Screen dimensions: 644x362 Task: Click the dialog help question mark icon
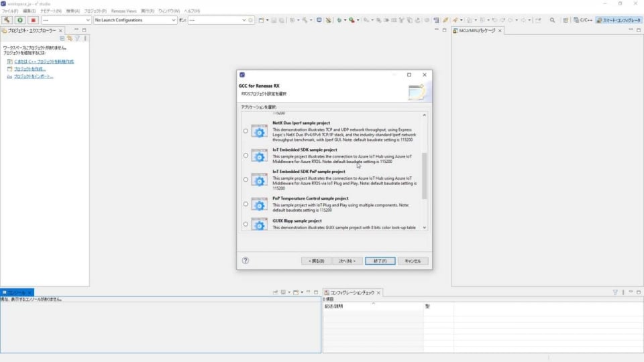coord(246,261)
